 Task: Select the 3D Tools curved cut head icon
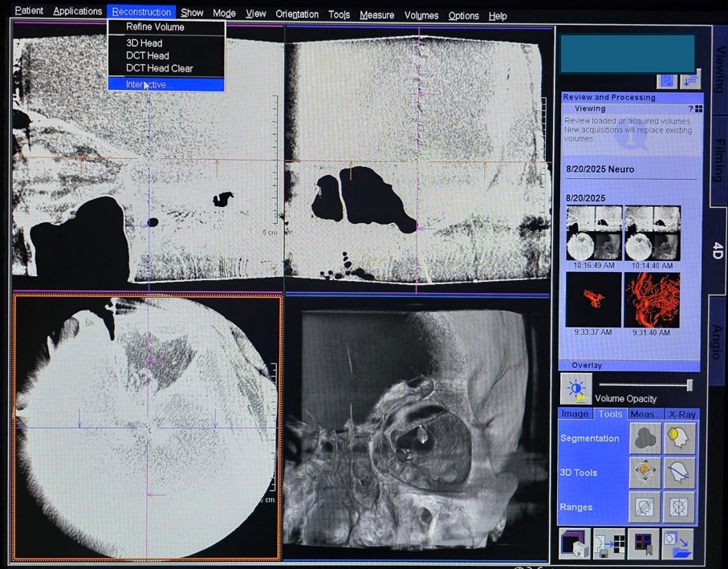(679, 473)
